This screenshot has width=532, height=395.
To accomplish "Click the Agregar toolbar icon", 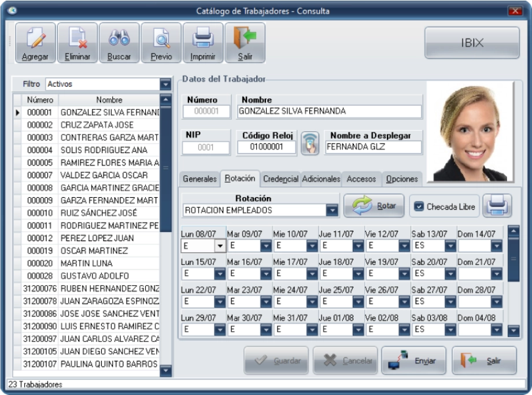I will coord(35,43).
